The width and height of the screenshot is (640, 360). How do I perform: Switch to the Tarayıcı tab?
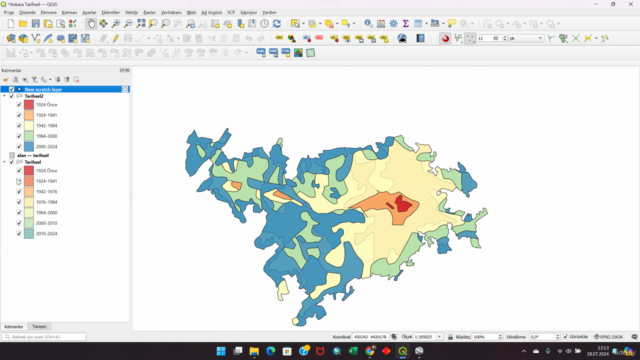coord(39,327)
